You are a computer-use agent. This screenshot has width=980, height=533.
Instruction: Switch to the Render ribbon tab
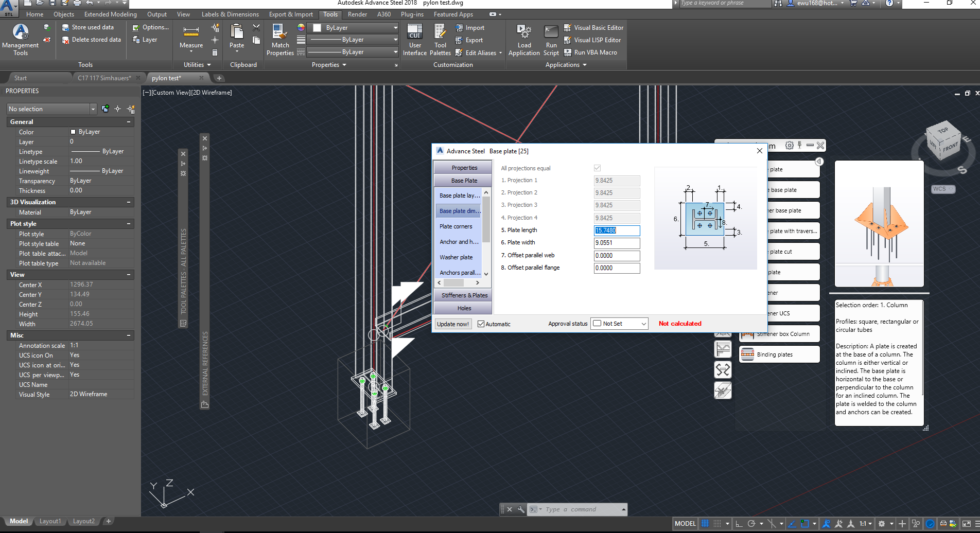(x=357, y=14)
